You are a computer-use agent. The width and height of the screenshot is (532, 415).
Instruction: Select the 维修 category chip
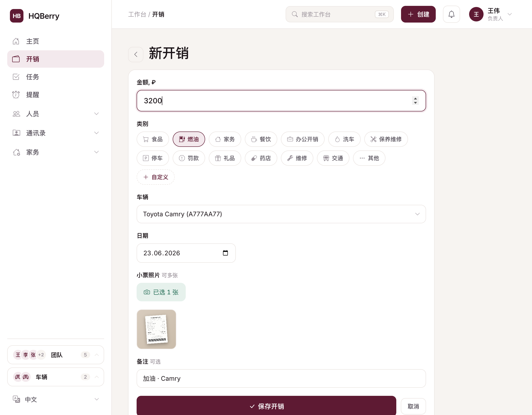point(297,158)
